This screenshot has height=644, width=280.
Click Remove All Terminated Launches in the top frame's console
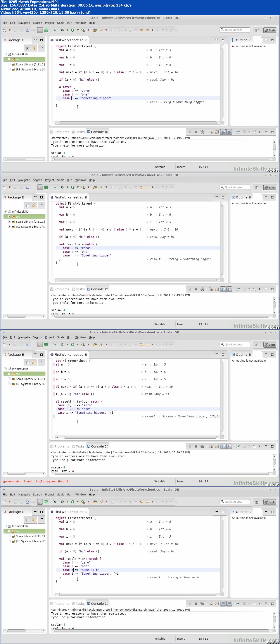tap(202, 132)
